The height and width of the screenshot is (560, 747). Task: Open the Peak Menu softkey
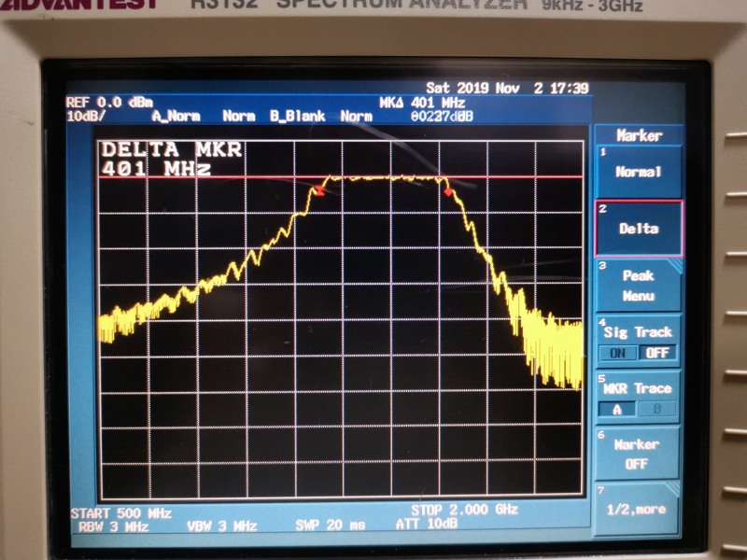[x=639, y=286]
